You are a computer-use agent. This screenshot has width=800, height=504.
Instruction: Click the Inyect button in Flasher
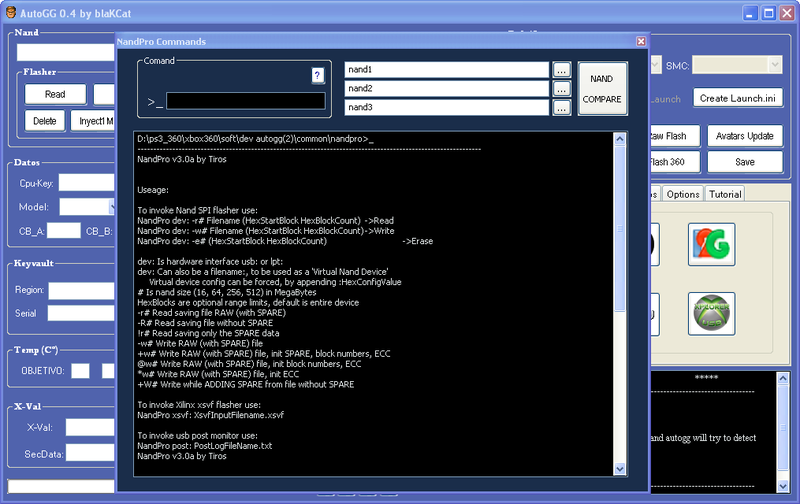[93, 121]
